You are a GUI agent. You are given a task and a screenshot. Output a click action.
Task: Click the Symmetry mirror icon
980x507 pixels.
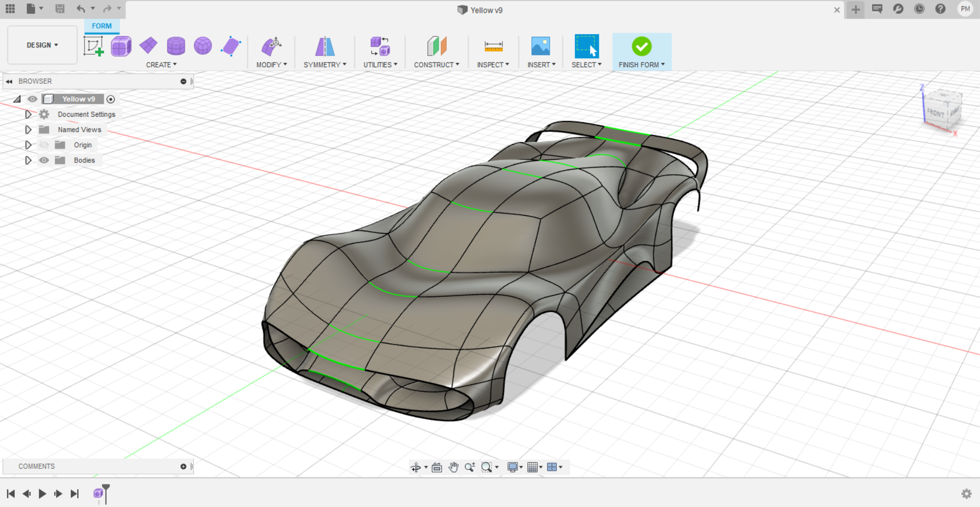(x=325, y=46)
